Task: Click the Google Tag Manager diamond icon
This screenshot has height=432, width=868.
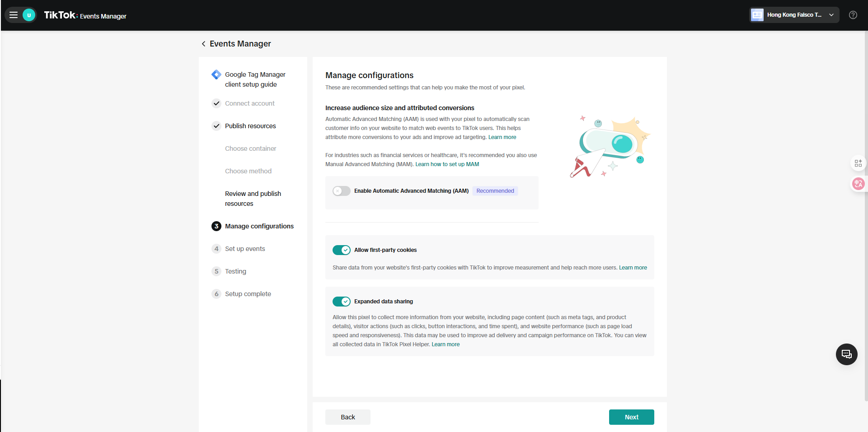Action: tap(216, 74)
